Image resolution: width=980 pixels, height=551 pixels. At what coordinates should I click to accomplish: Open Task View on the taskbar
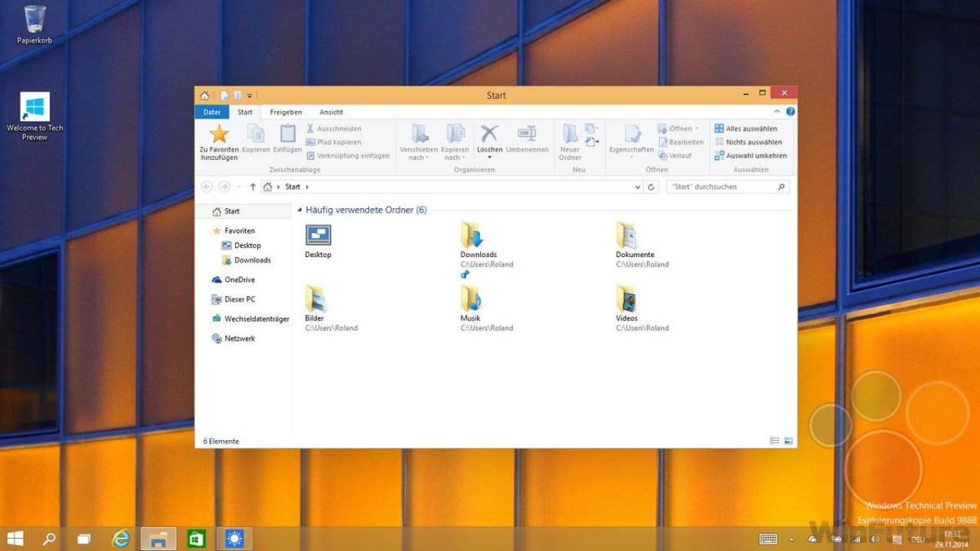[x=84, y=539]
